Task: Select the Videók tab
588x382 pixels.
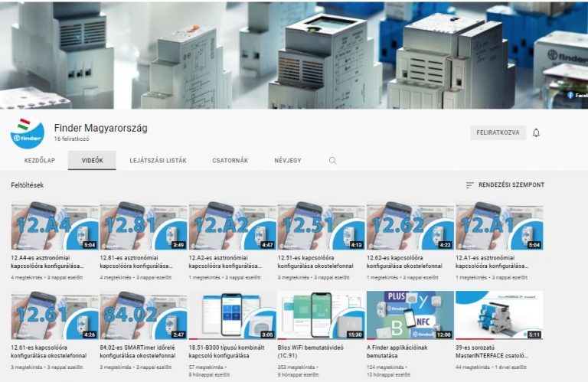Action: [x=92, y=161]
